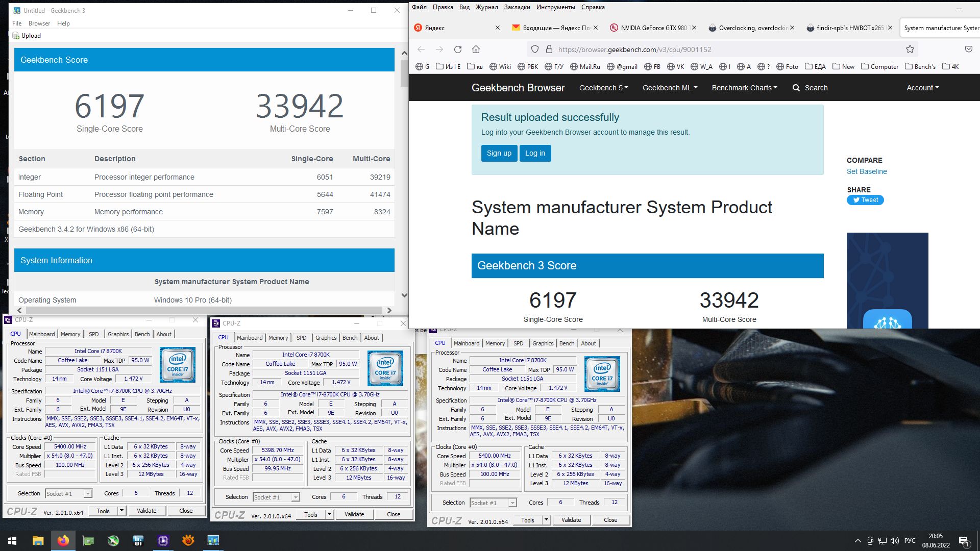Switch to Memory tab in left CPU-Z

70,334
